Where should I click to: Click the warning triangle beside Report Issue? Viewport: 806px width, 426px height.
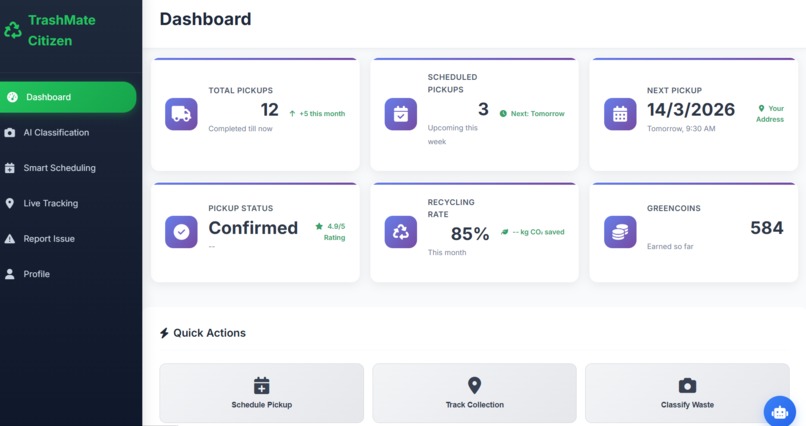click(10, 239)
